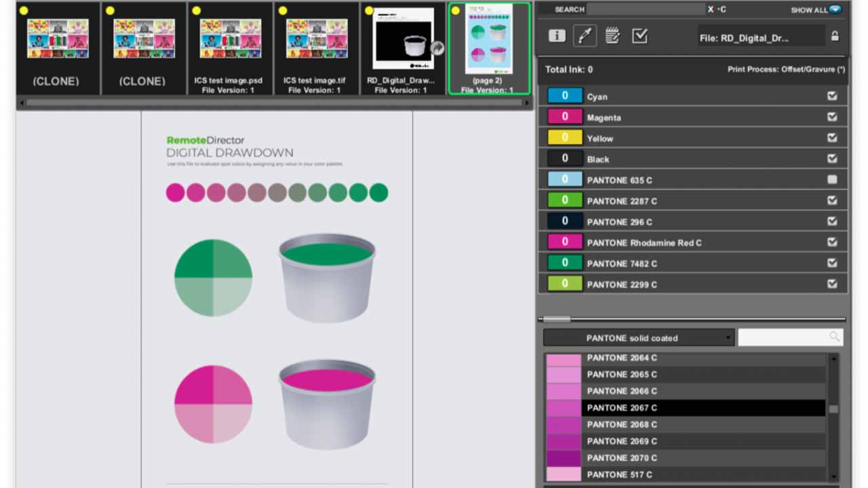Select the eyedropper tool
The height and width of the screenshot is (488, 868).
click(584, 35)
